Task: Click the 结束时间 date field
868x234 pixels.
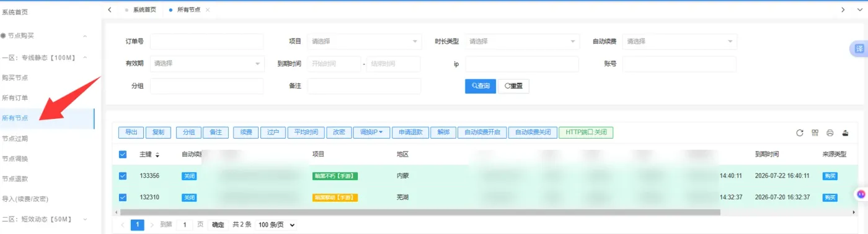Action: click(393, 64)
